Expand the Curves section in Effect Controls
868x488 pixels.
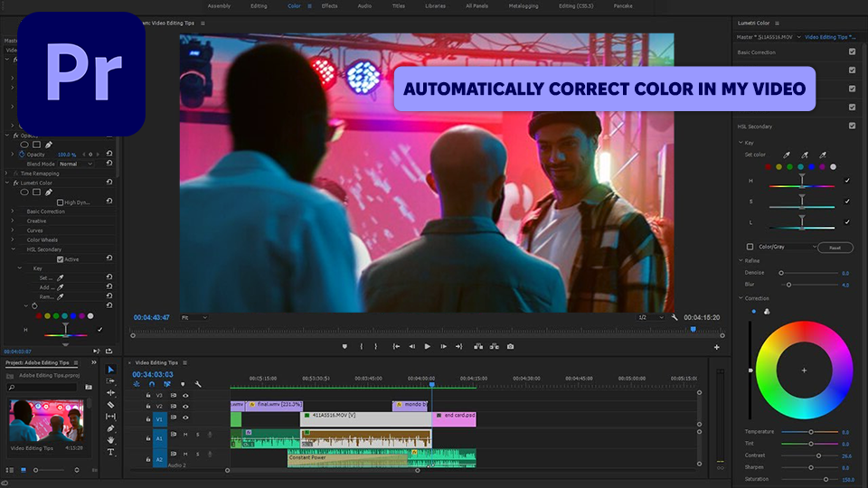[x=13, y=230]
